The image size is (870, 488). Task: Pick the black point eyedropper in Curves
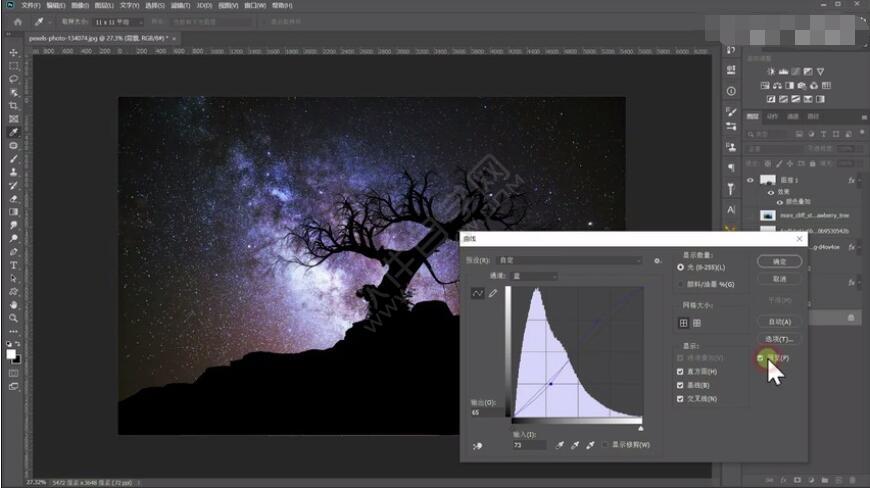point(560,445)
